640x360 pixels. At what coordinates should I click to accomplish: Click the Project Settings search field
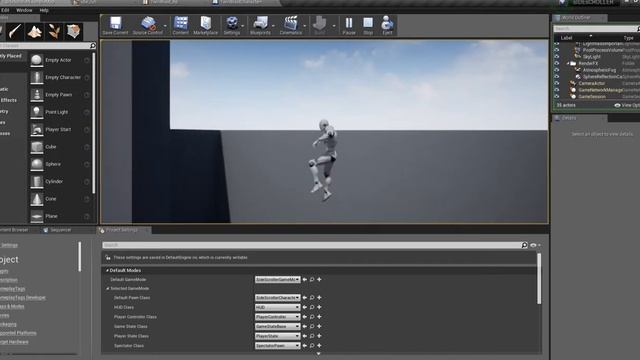tap(312, 245)
